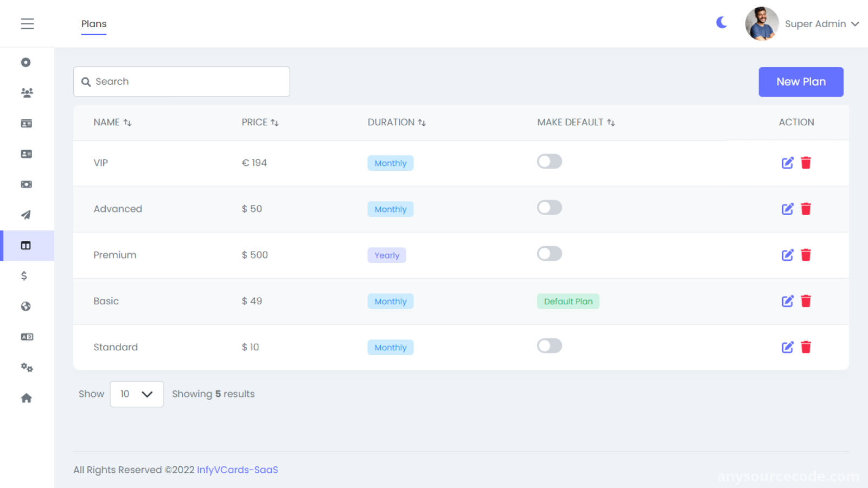This screenshot has width=868, height=488.
Task: Open the dashboard circle icon in sidebar
Action: pyautogui.click(x=25, y=62)
